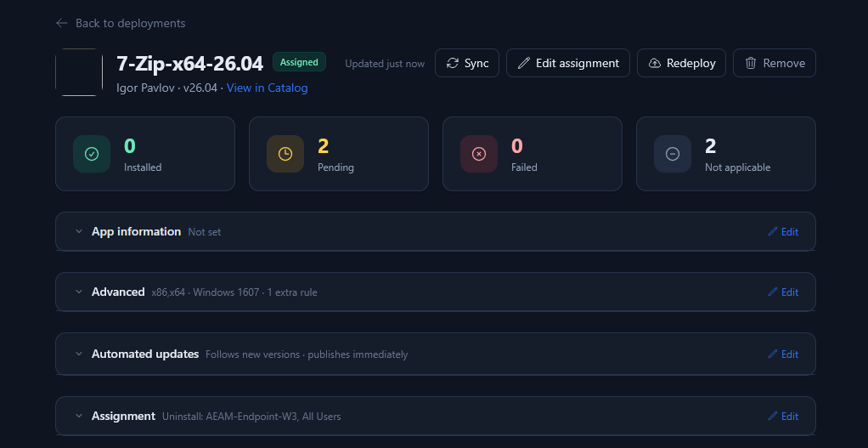Expand the Advanced section chevron

coord(79,292)
